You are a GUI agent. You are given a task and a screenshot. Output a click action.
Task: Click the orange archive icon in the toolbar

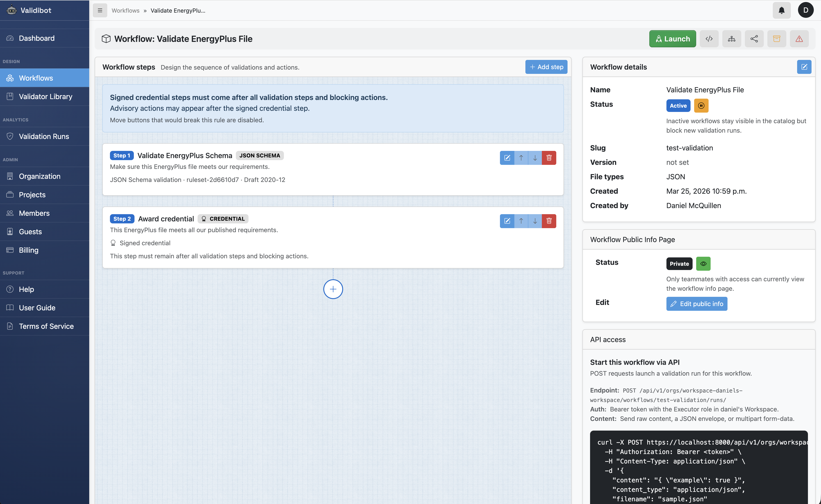(777, 39)
